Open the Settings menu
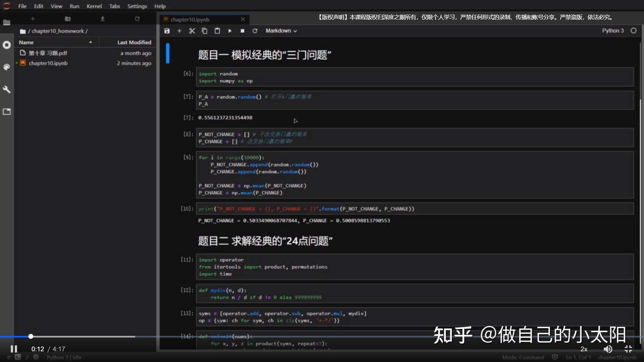This screenshot has height=362, width=644. click(x=137, y=6)
